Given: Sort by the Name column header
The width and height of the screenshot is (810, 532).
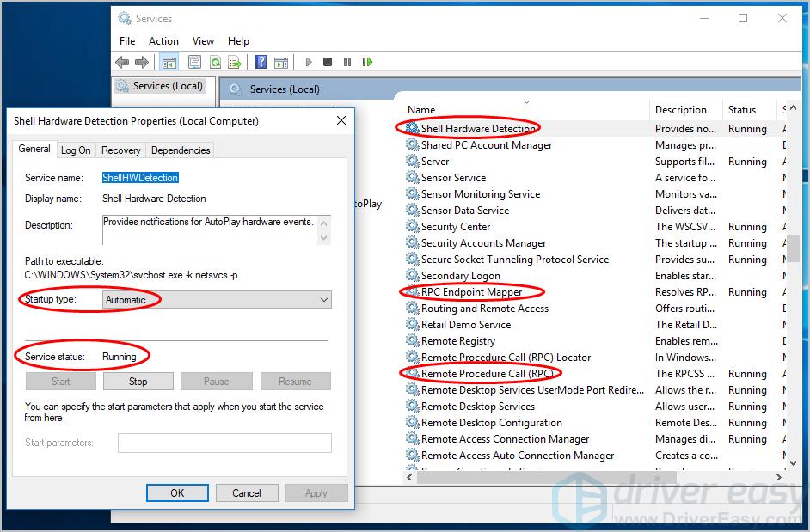Looking at the screenshot, I should click(x=527, y=109).
